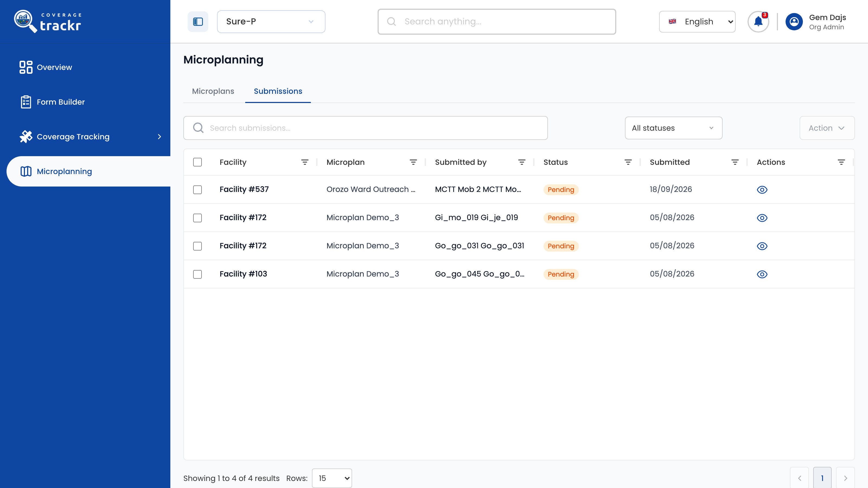Focus the Search submissions field
Screen dimensions: 868x488
coord(365,128)
